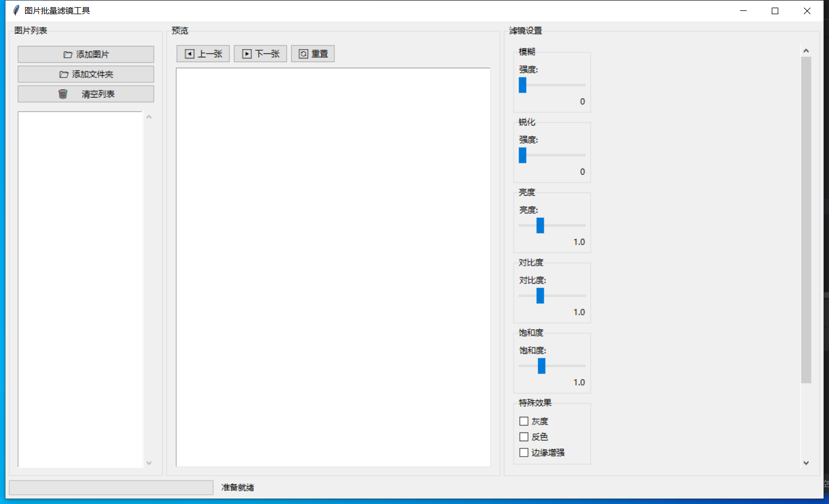This screenshot has width=829, height=504.
Task: Click the 添加文件夹 (add folder) button
Action: 86,74
